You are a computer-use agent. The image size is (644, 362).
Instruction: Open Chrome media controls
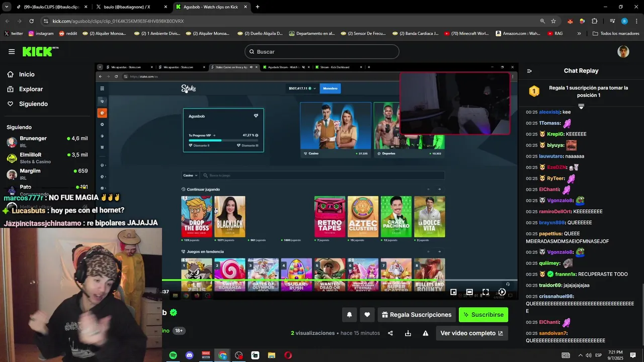point(612,21)
